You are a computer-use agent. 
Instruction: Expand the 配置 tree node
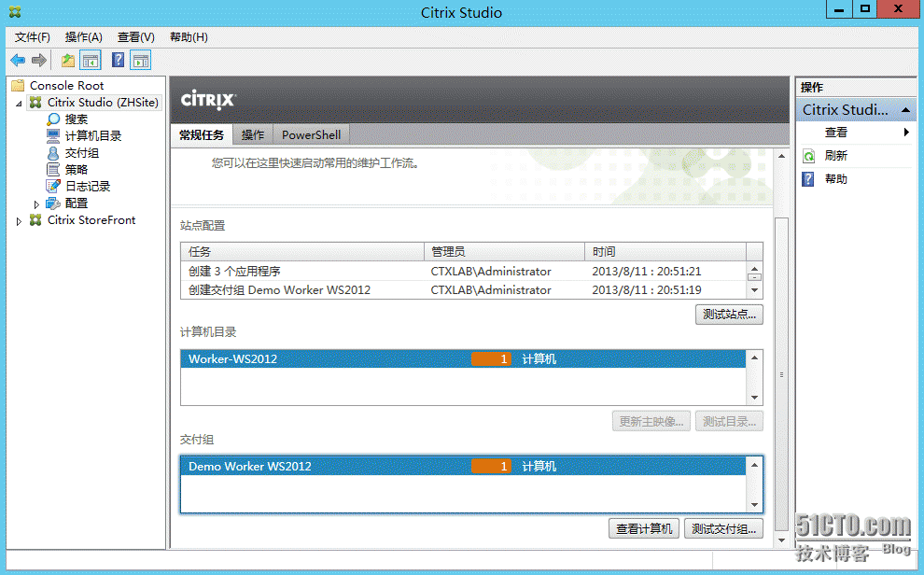(x=36, y=204)
